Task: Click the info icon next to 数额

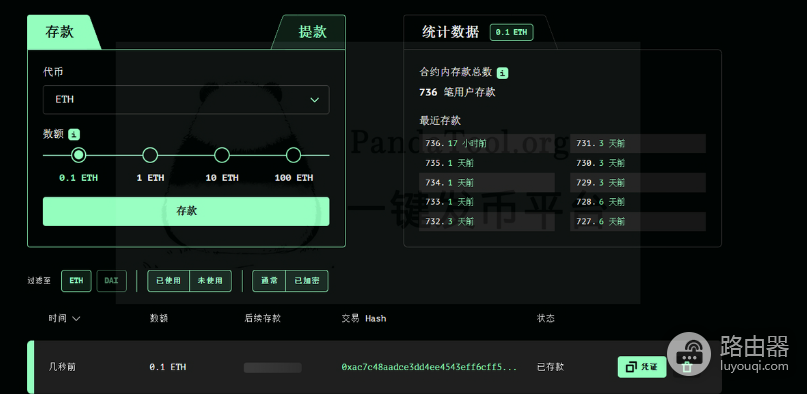Action: [x=75, y=135]
